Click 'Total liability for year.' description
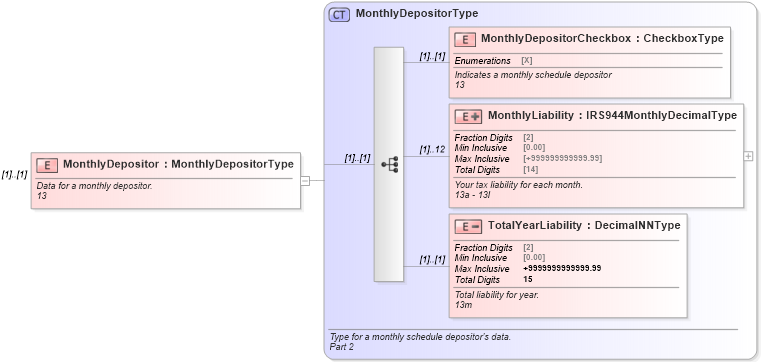 pyautogui.click(x=497, y=295)
